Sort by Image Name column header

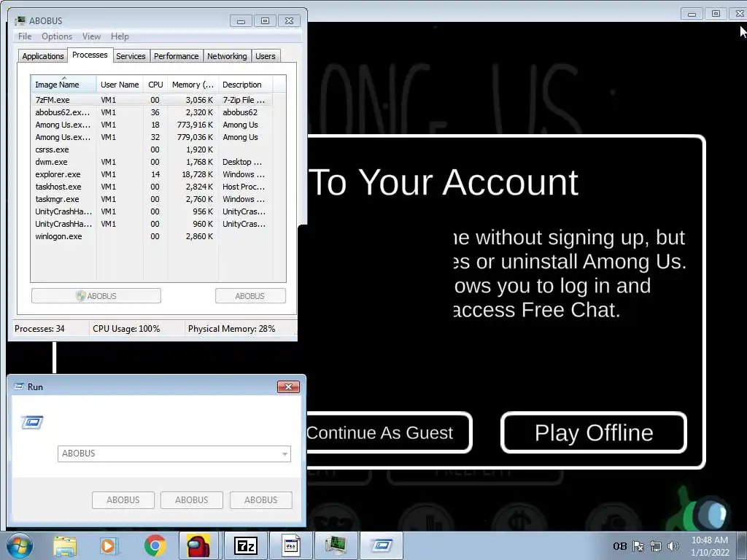pyautogui.click(x=63, y=85)
